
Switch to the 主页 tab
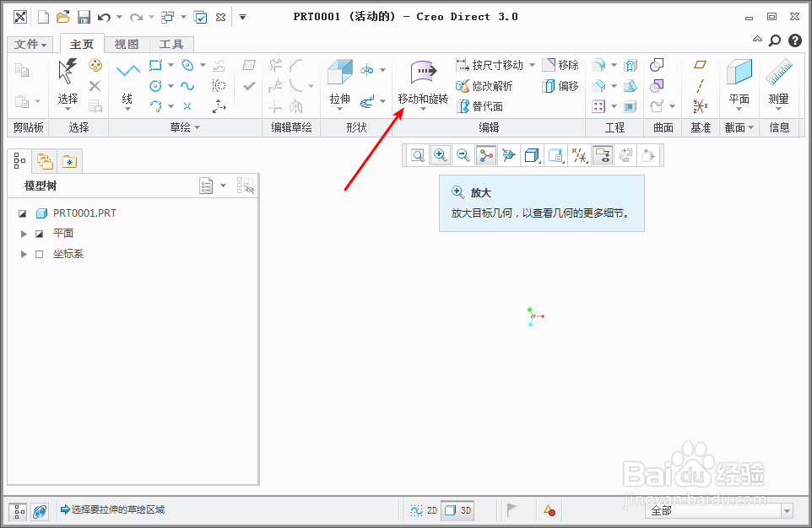pyautogui.click(x=82, y=45)
